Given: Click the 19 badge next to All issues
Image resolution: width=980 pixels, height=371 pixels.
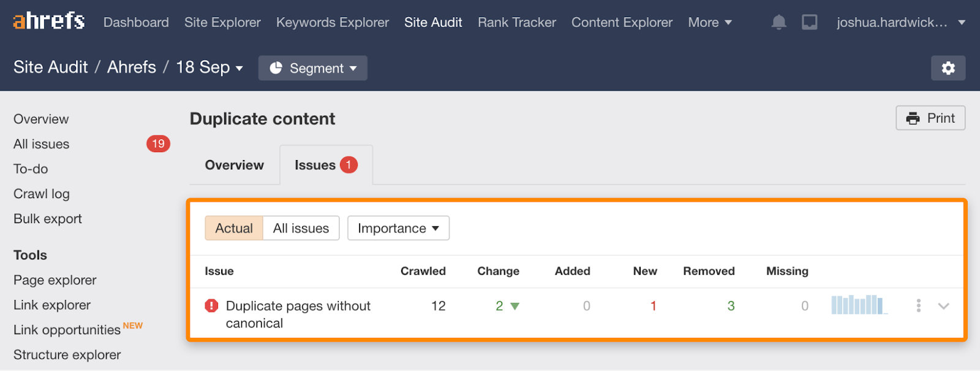Looking at the screenshot, I should click(x=158, y=144).
